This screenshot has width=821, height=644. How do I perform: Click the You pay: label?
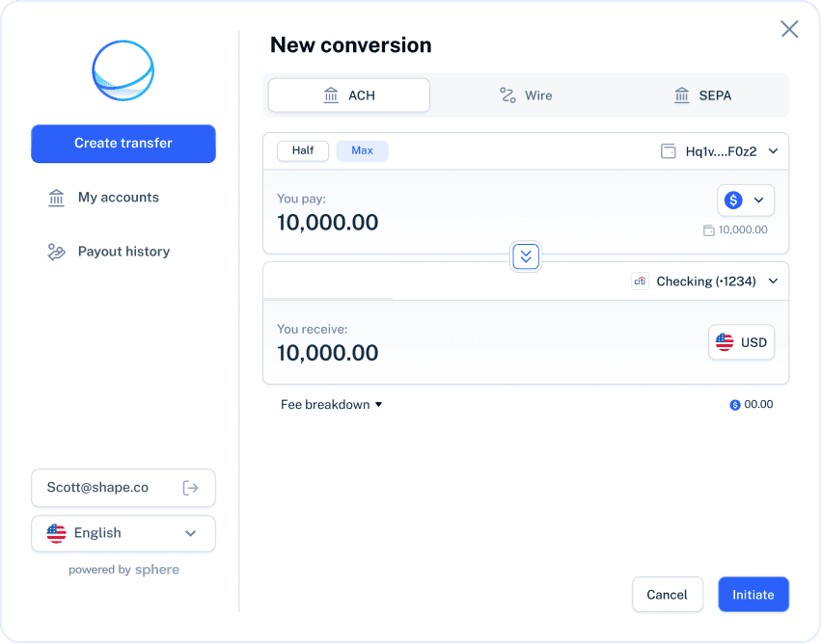(301, 199)
